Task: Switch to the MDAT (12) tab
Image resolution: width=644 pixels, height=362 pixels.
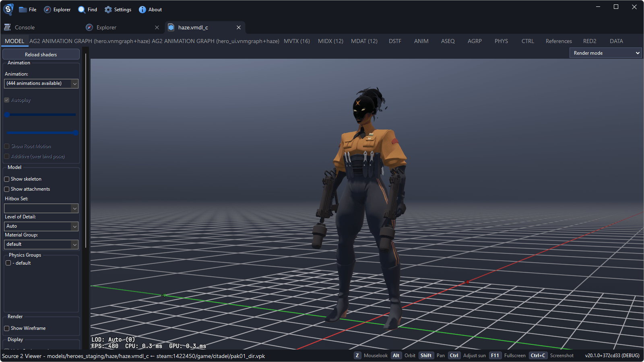Action: click(364, 41)
